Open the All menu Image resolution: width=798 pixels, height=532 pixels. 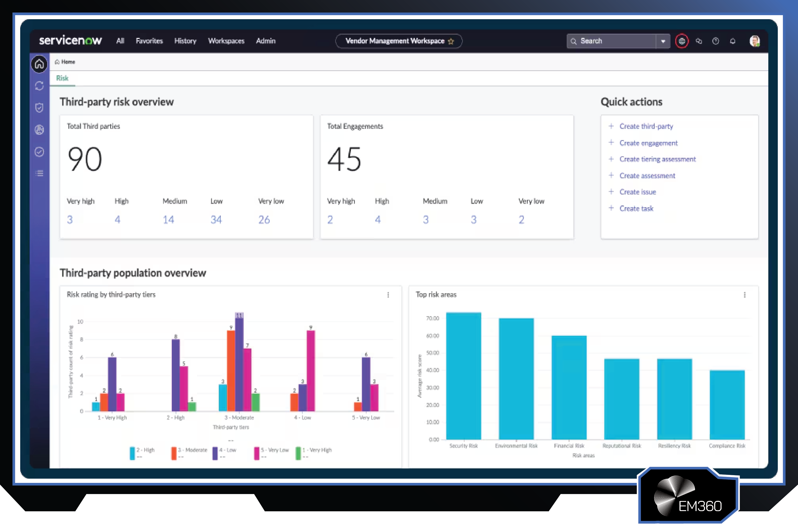pyautogui.click(x=120, y=41)
